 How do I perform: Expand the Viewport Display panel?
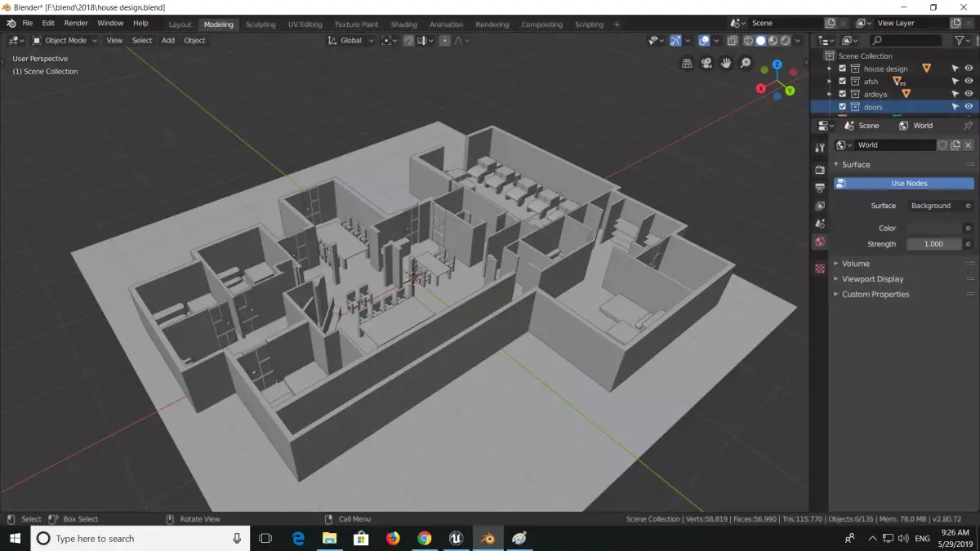[x=872, y=279]
